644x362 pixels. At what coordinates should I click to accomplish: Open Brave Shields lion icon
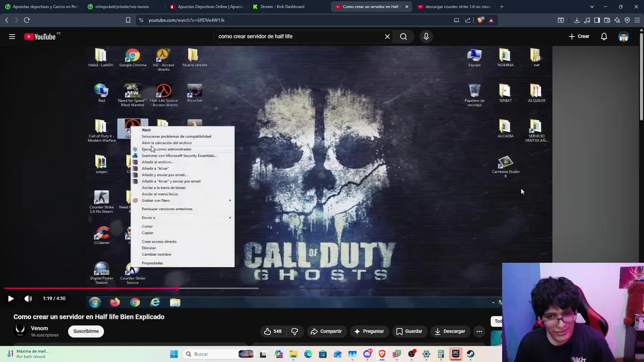pos(480,20)
